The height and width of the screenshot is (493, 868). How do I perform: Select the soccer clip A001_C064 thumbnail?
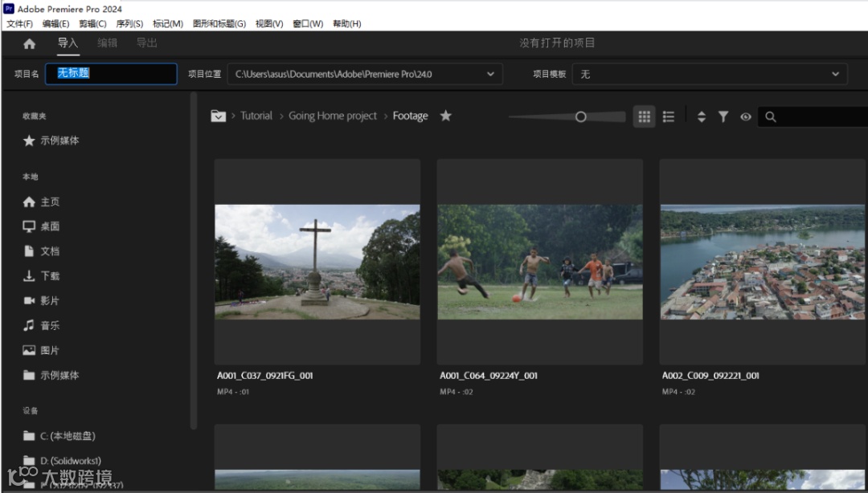[x=540, y=262]
